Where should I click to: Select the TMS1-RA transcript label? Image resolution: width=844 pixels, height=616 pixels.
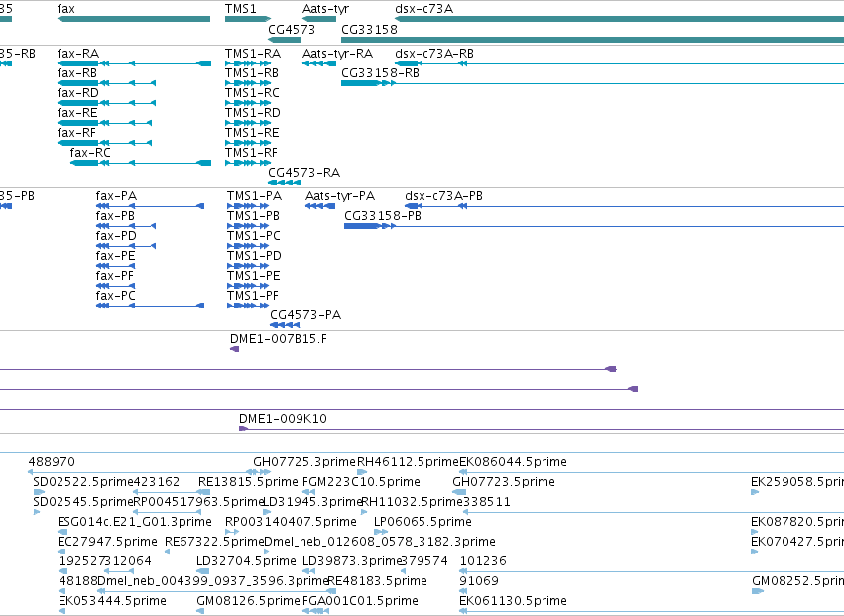pyautogui.click(x=253, y=54)
